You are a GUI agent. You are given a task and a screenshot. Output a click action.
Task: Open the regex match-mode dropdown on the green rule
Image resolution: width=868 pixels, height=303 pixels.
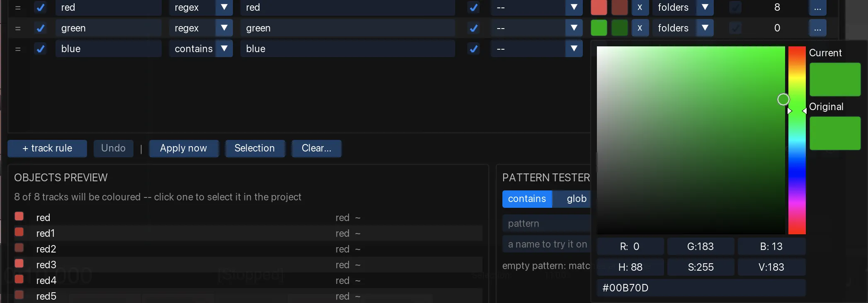201,28
